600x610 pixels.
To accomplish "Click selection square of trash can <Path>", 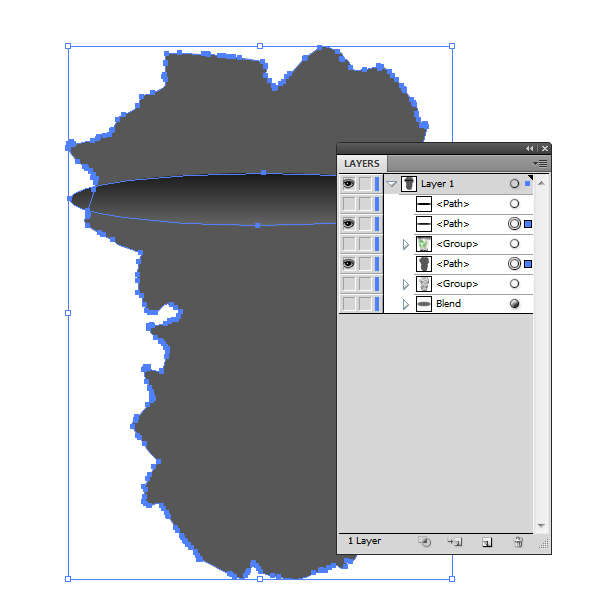I will pos(528,264).
